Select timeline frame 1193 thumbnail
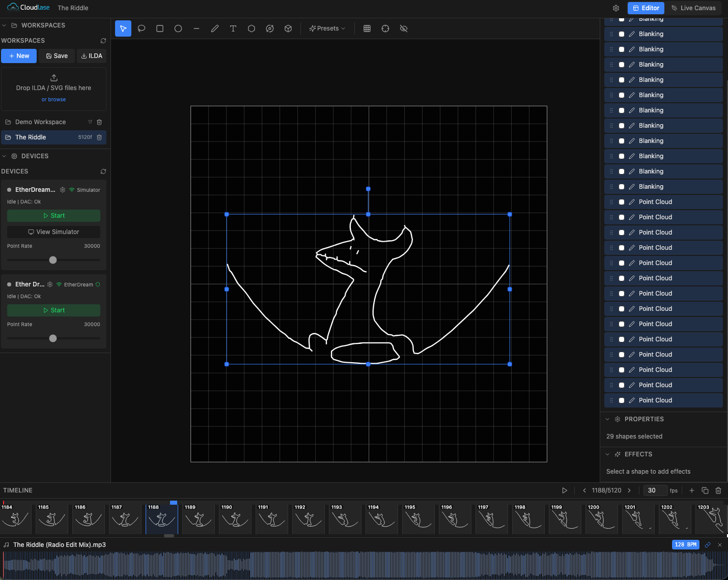 point(345,518)
